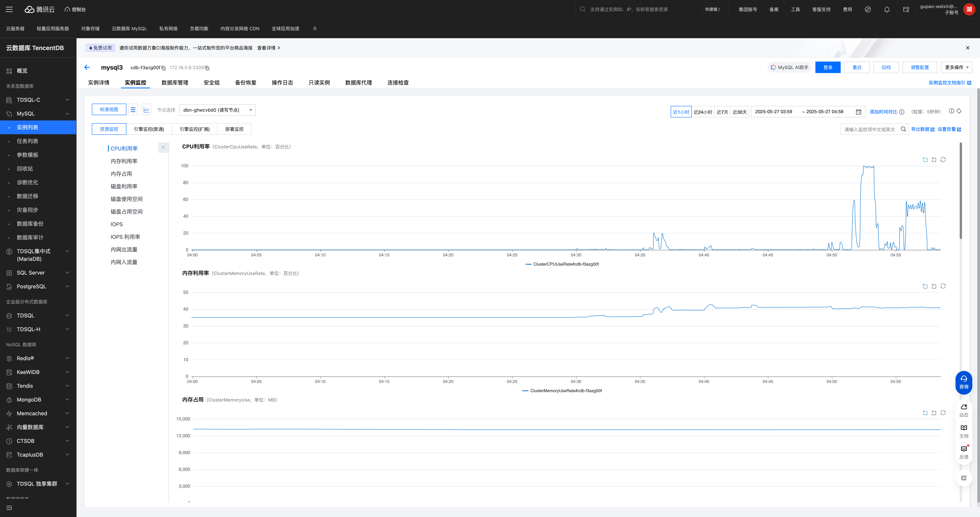Click the monitoring refresh icon near granularity

coord(959,111)
